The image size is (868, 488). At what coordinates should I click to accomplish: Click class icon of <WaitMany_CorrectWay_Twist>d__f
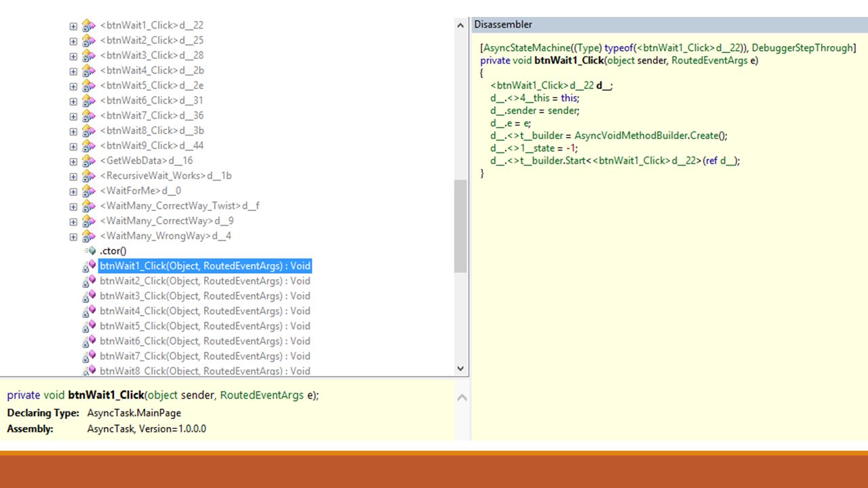pos(89,206)
